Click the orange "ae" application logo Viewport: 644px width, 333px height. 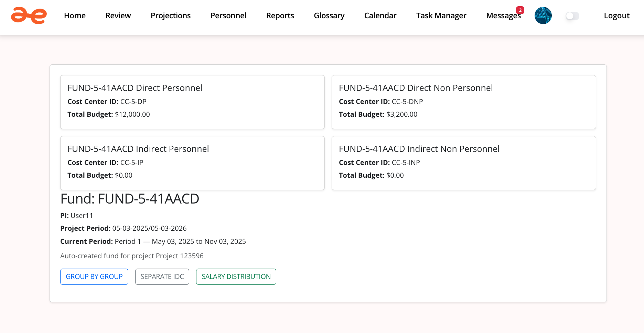tap(29, 15)
